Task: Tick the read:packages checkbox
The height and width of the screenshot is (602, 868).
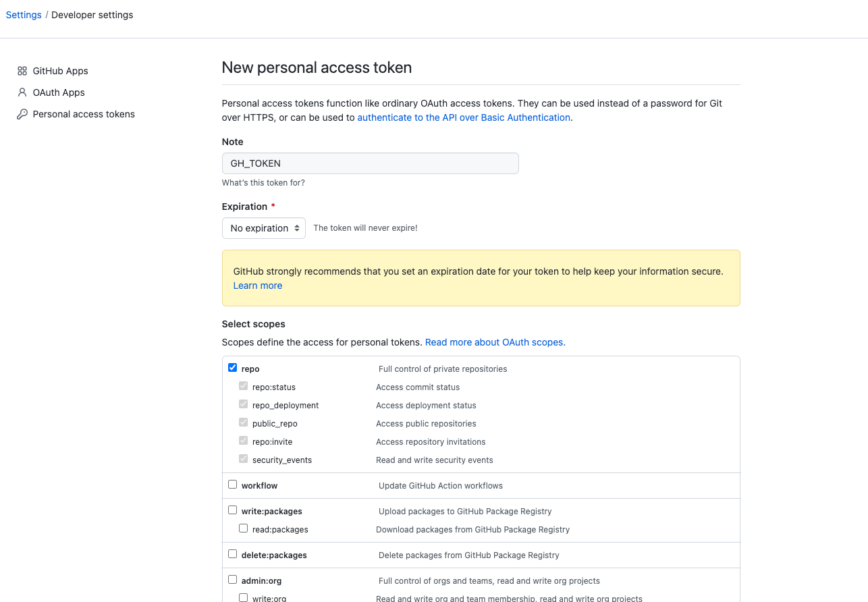Action: point(244,528)
